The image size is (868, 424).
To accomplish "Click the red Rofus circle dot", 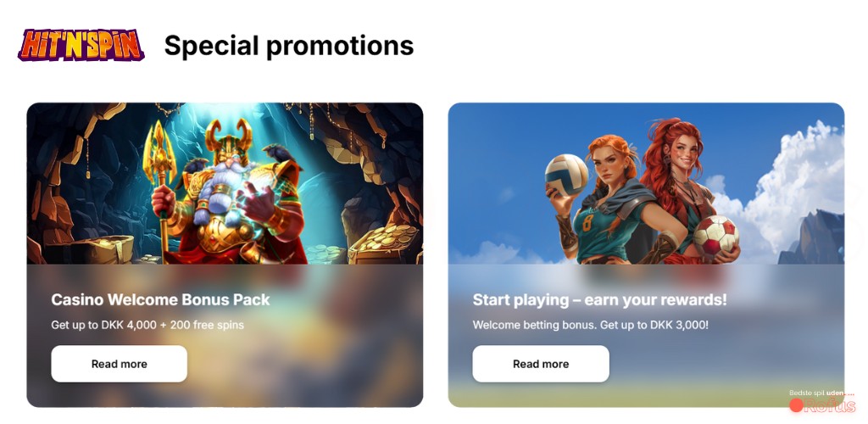I will click(796, 405).
